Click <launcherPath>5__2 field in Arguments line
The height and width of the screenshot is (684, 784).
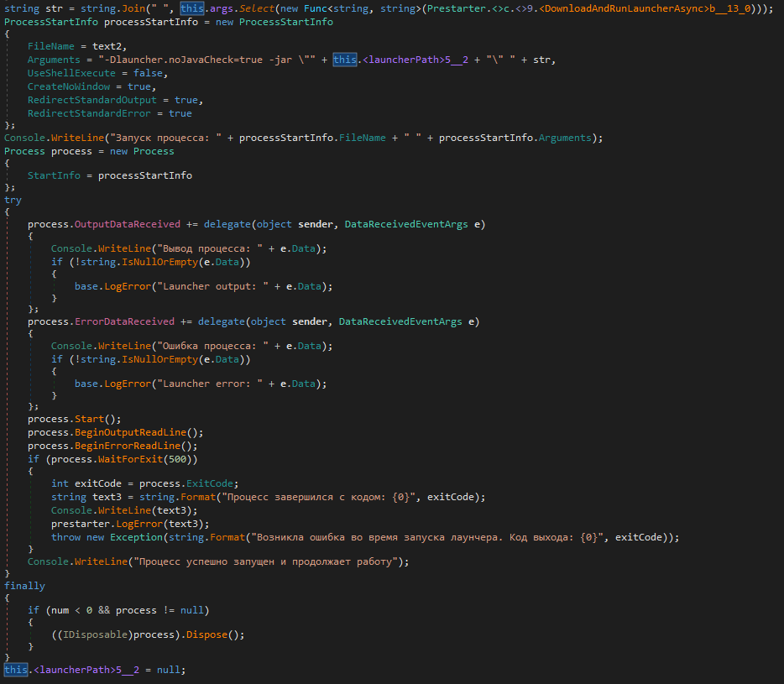point(416,60)
